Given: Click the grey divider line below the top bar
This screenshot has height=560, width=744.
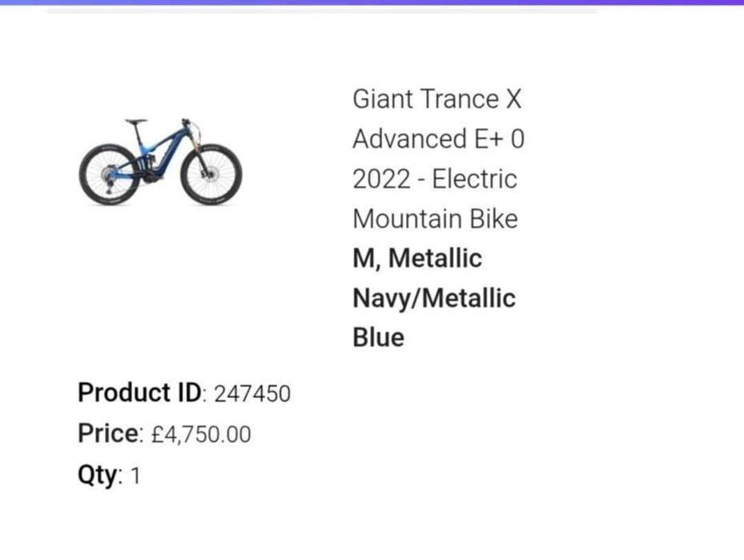Looking at the screenshot, I should (x=320, y=11).
